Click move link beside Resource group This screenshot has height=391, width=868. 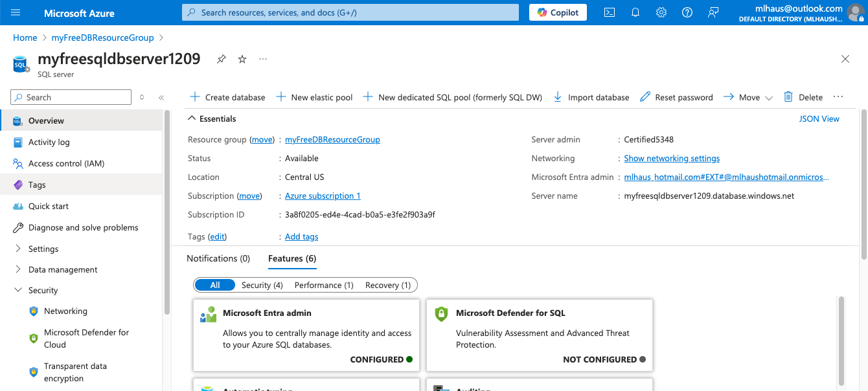tap(262, 139)
